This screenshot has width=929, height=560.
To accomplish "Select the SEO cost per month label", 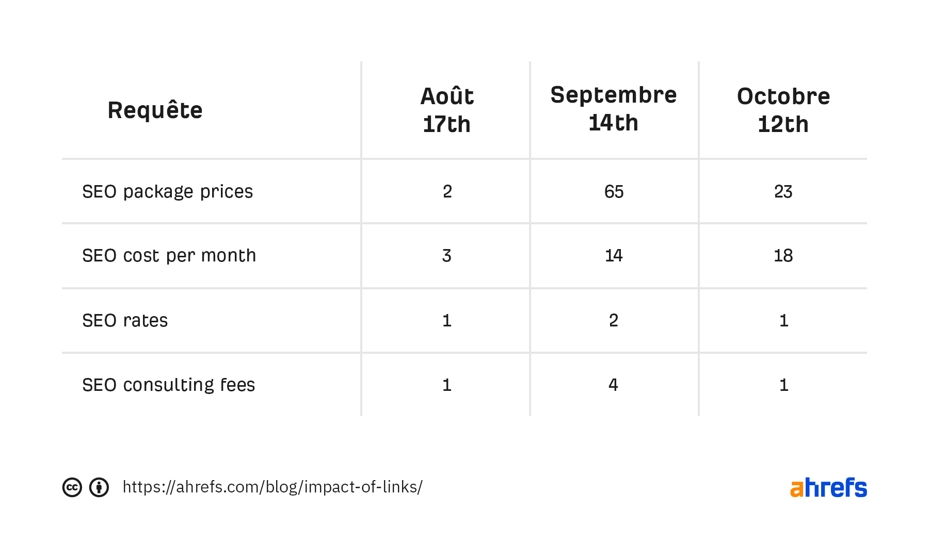I will coord(169,256).
